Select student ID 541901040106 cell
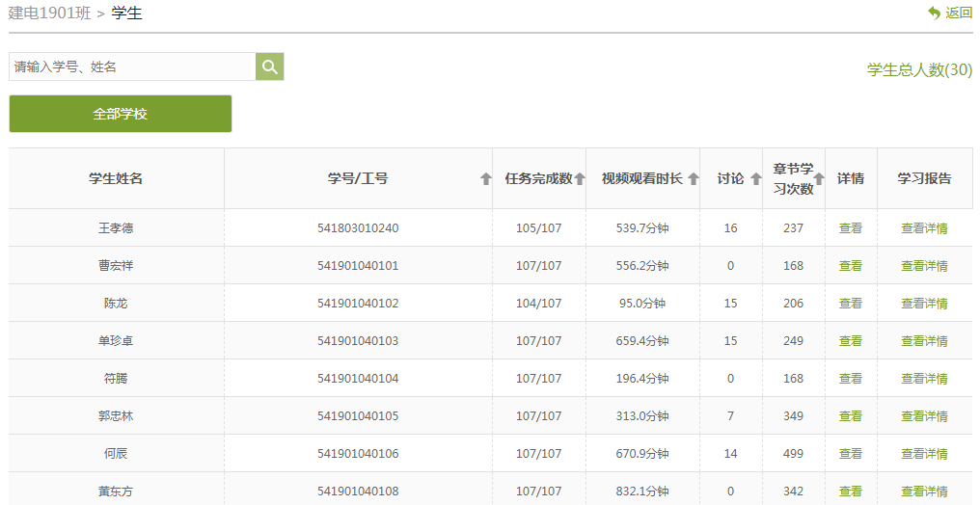 (358, 454)
